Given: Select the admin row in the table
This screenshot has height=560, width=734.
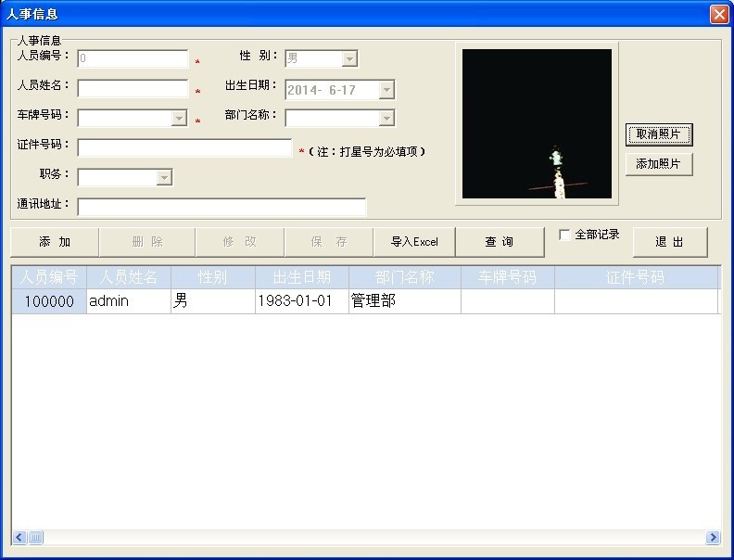Looking at the screenshot, I should coord(128,301).
